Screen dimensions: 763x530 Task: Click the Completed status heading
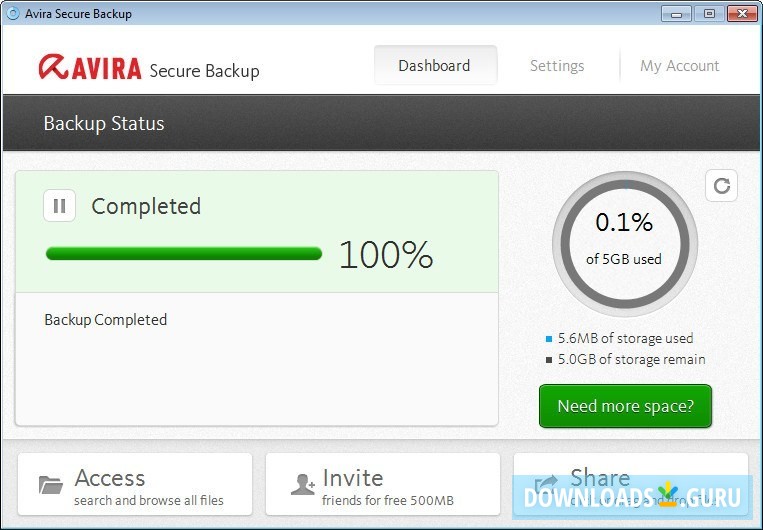tap(146, 206)
